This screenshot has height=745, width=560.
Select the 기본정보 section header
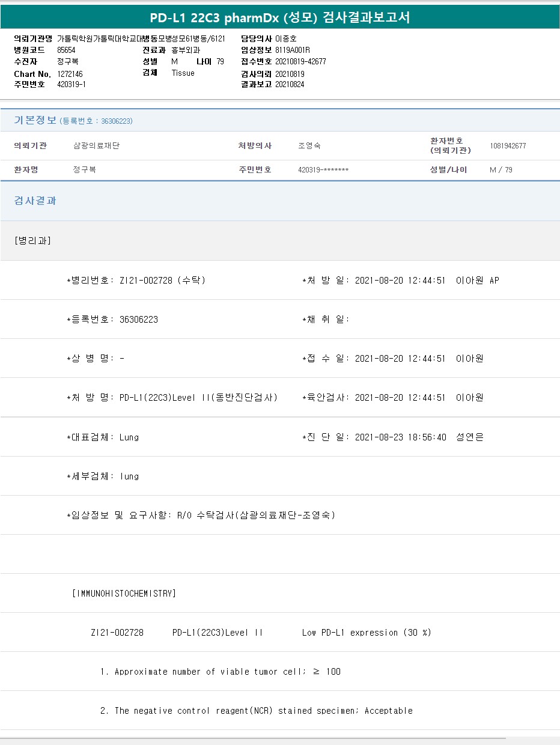35,120
